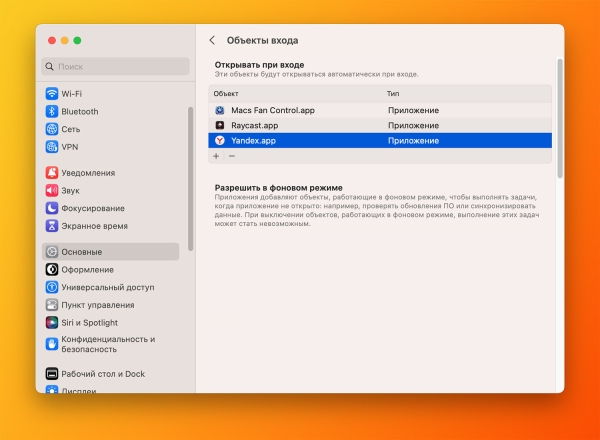
Task: Open the VPN globe icon
Action: [x=52, y=147]
